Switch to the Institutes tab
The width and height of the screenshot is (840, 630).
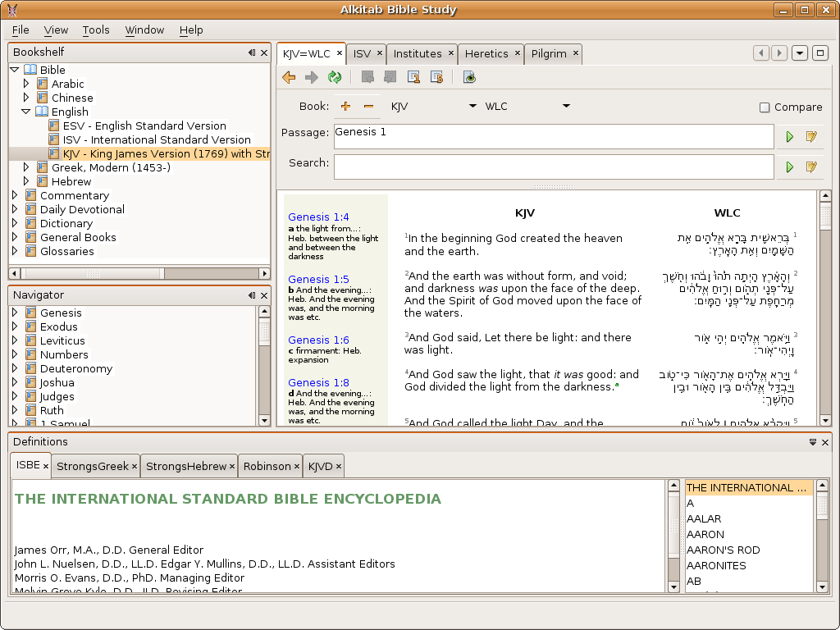(417, 53)
